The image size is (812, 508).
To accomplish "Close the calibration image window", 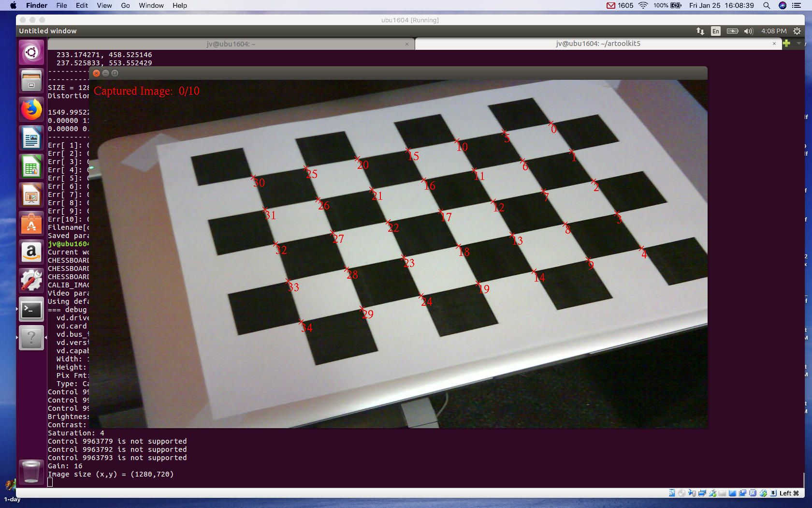I will 96,73.
